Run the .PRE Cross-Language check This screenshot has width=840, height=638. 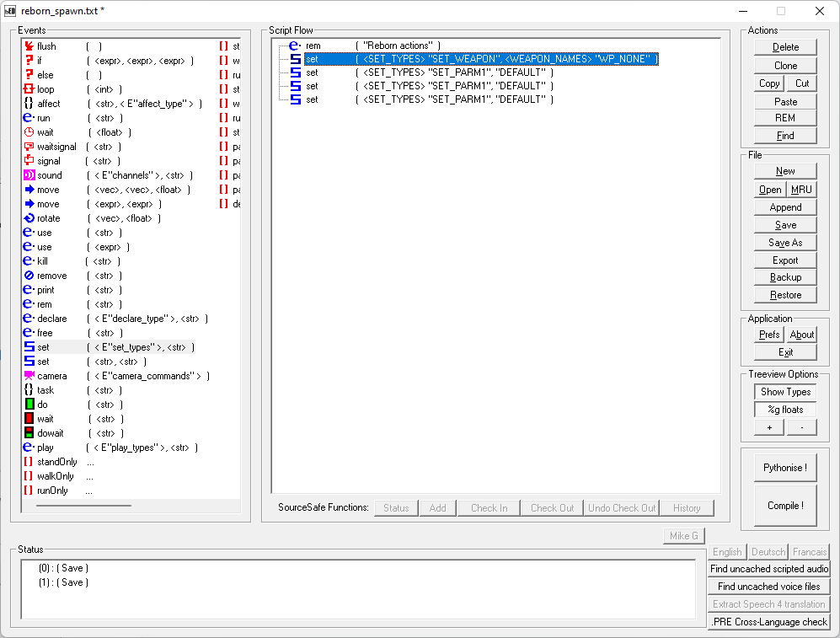pyautogui.click(x=768, y=622)
